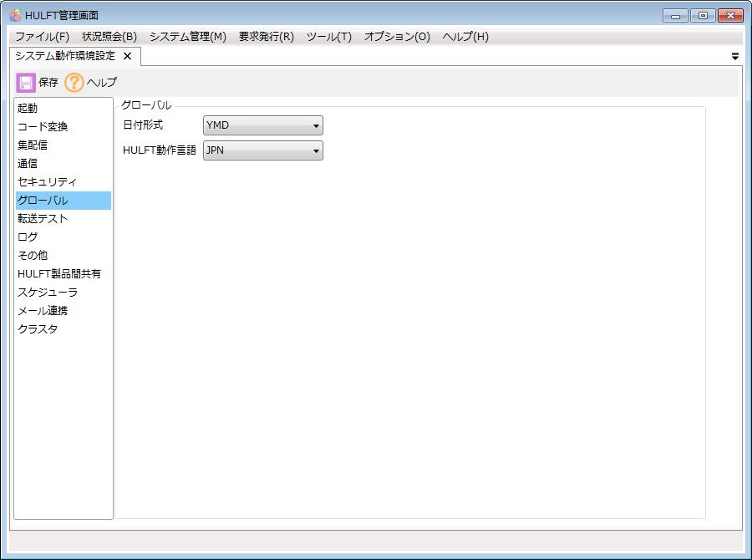Open the オプション(O) menu

coord(397,37)
